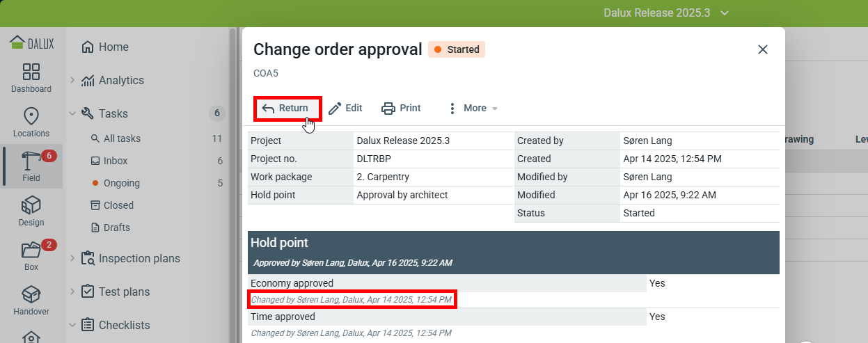Click the Return button
The image size is (868, 343).
click(286, 108)
